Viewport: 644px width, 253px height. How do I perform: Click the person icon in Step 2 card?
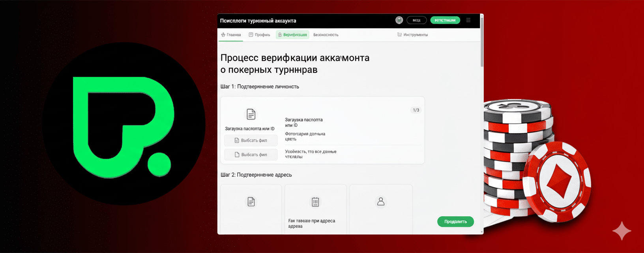point(381,202)
